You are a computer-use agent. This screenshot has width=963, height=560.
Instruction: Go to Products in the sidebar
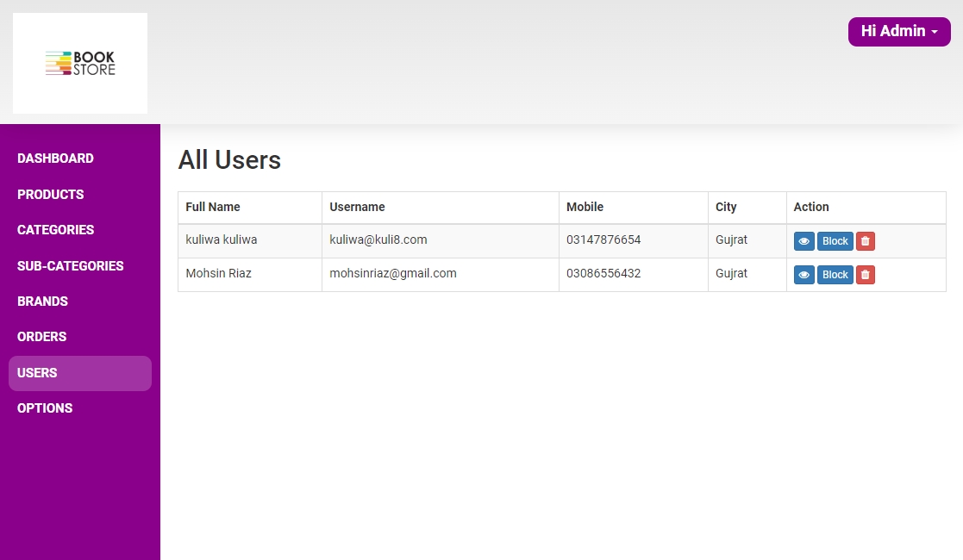(x=51, y=195)
